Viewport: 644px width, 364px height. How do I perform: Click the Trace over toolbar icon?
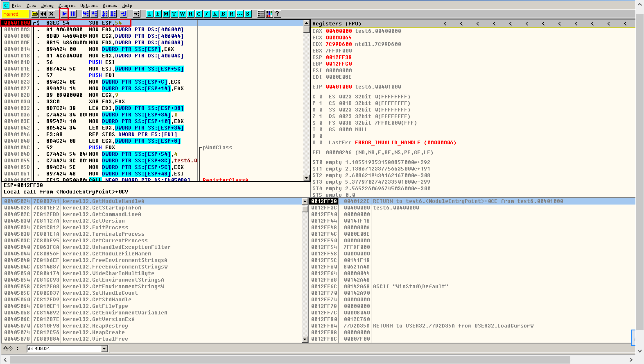[113, 14]
